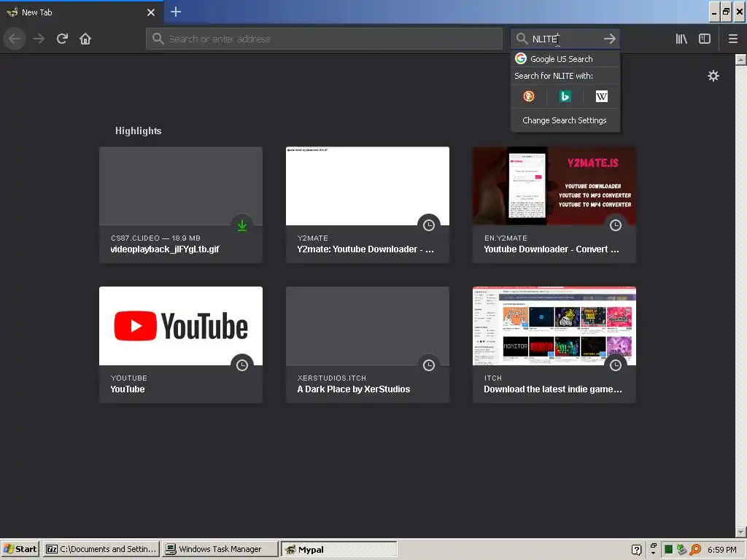Click the address bar search field
747x560 pixels.
click(324, 39)
